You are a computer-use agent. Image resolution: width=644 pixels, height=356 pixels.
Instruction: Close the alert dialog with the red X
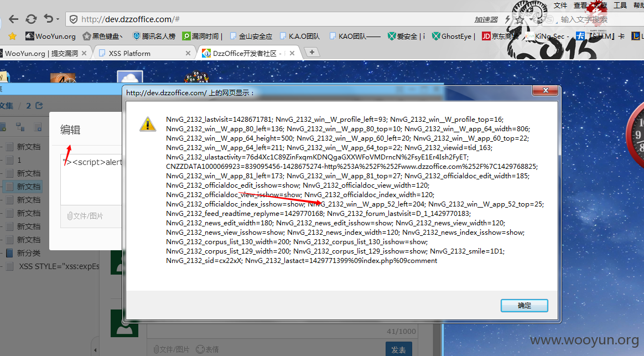click(x=546, y=90)
